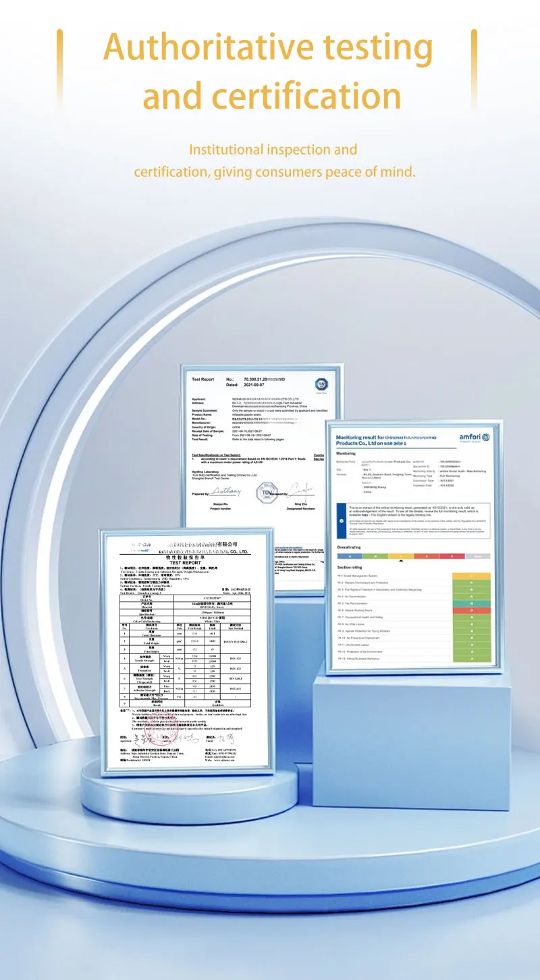Screen dimensions: 540x980
Task: Click the yellow C cell for Social Management System
Action: pos(471,574)
